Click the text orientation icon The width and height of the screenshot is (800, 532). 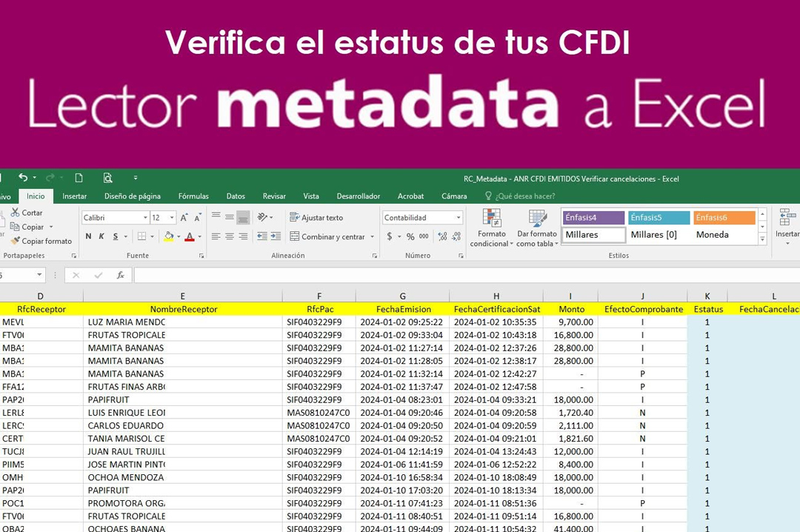[262, 217]
